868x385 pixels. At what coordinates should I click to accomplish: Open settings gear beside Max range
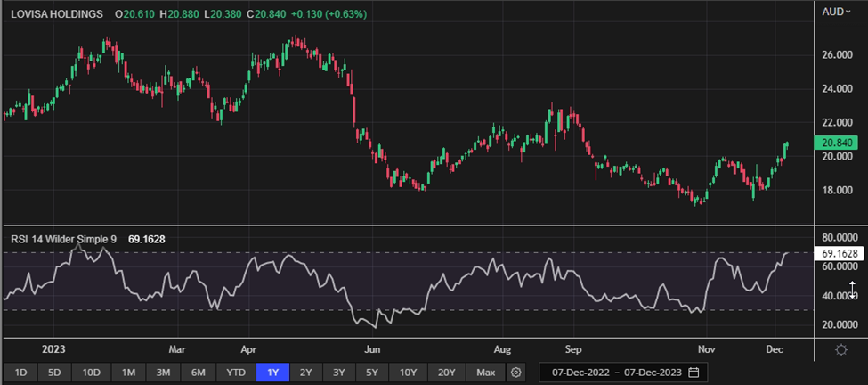pyautogui.click(x=516, y=373)
